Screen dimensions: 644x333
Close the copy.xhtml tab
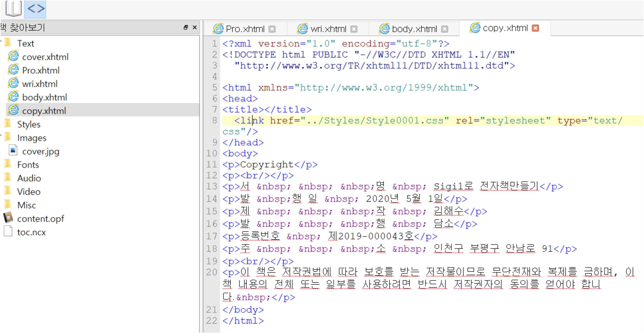(x=535, y=28)
